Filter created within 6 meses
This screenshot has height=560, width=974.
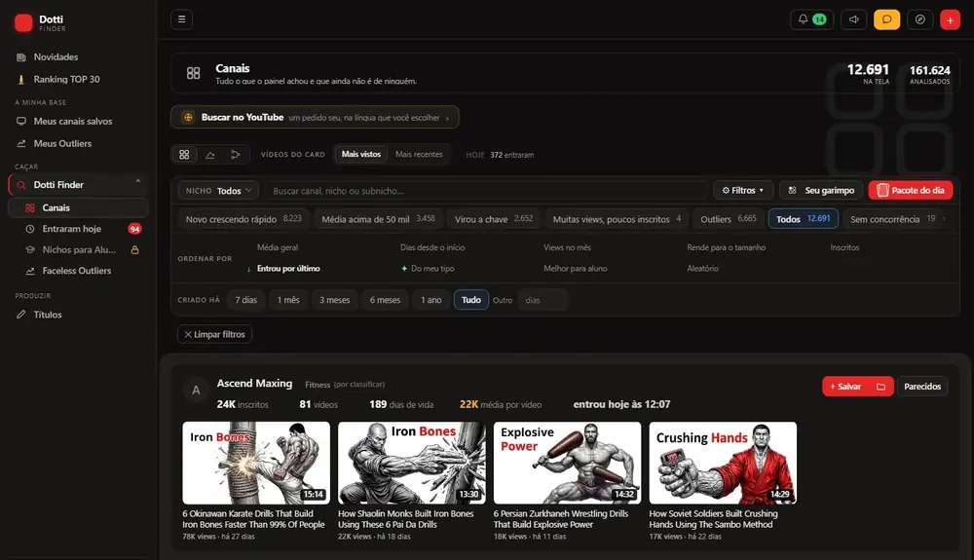click(385, 300)
